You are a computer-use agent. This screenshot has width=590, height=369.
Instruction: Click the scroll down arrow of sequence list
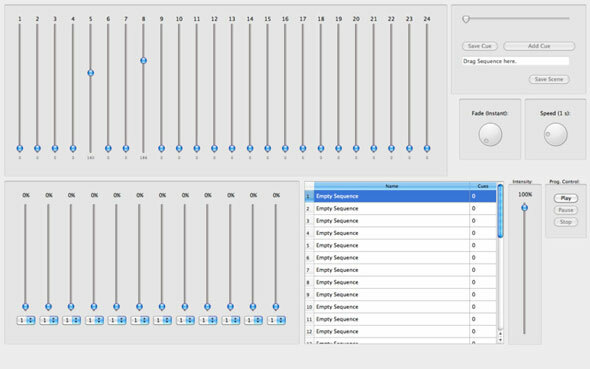[500, 340]
